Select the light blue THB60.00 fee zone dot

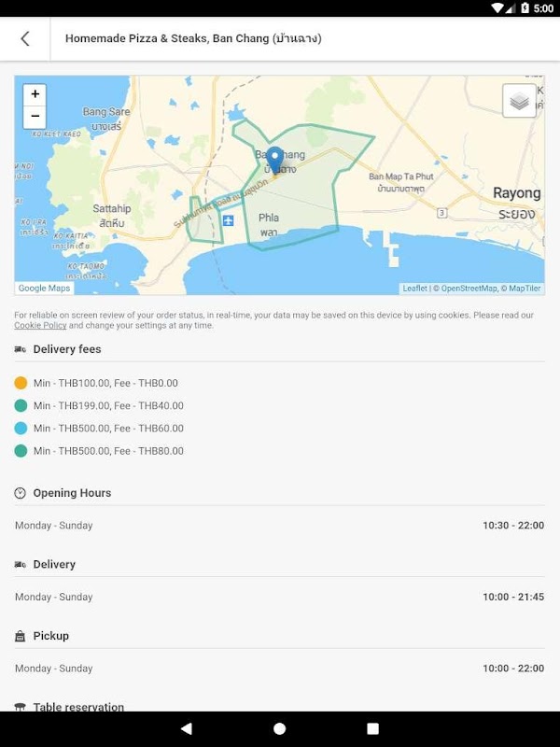click(x=21, y=429)
